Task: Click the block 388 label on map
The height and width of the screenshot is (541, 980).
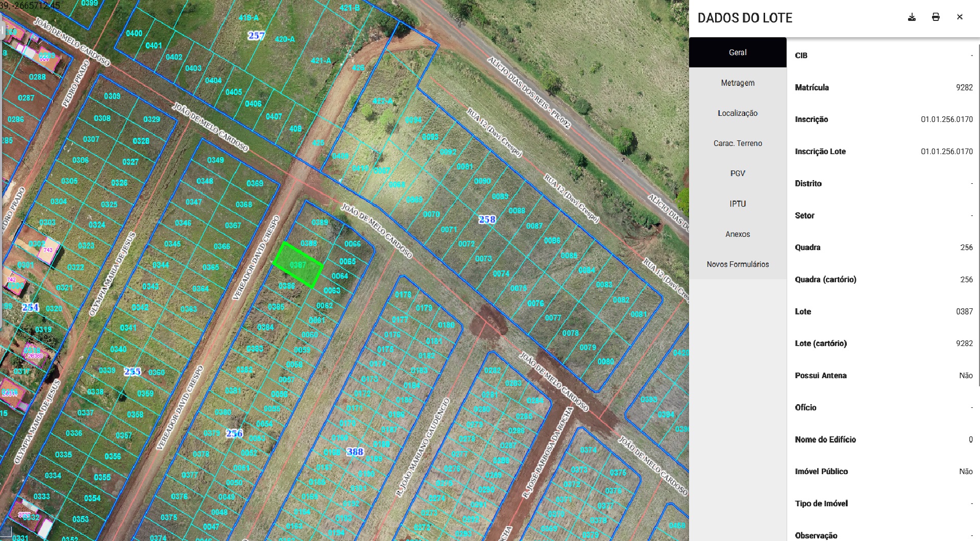Action: coord(355,452)
